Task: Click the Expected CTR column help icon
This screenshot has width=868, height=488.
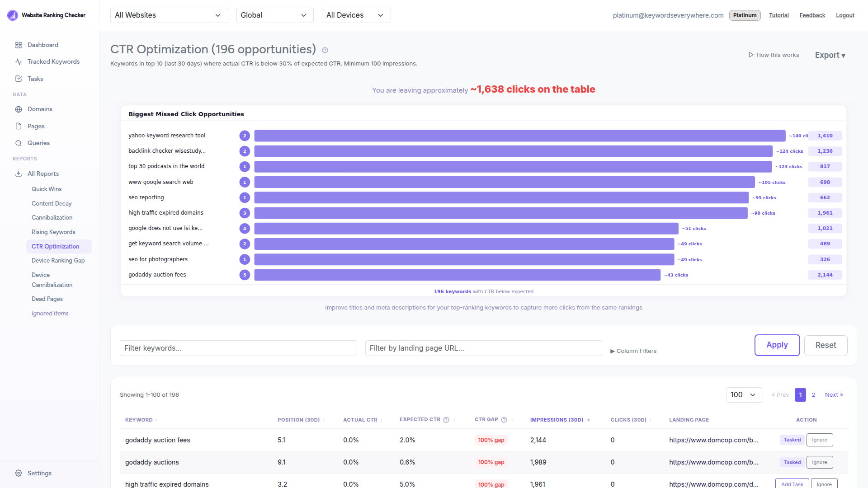Action: point(447,419)
